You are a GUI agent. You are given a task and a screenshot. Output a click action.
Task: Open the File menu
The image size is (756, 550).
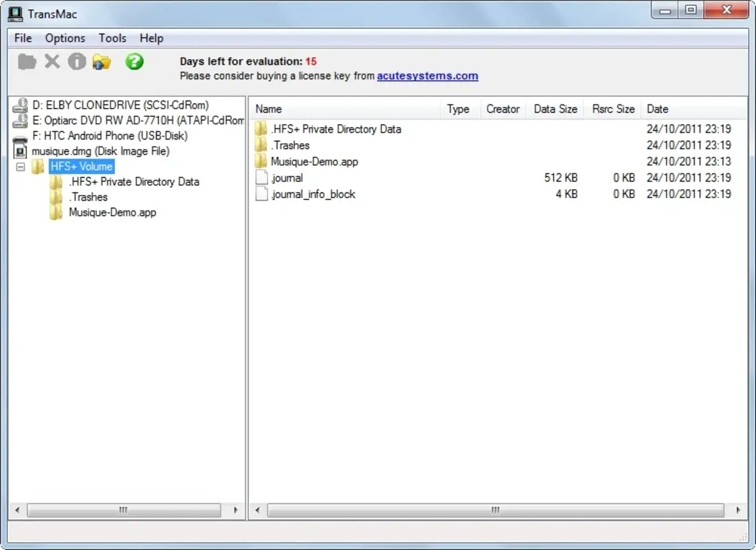(22, 38)
